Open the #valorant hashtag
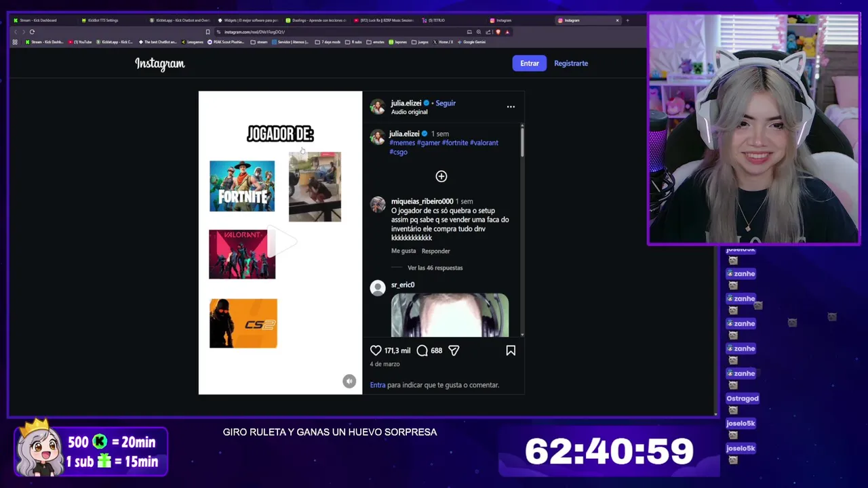This screenshot has height=488, width=868. point(484,143)
